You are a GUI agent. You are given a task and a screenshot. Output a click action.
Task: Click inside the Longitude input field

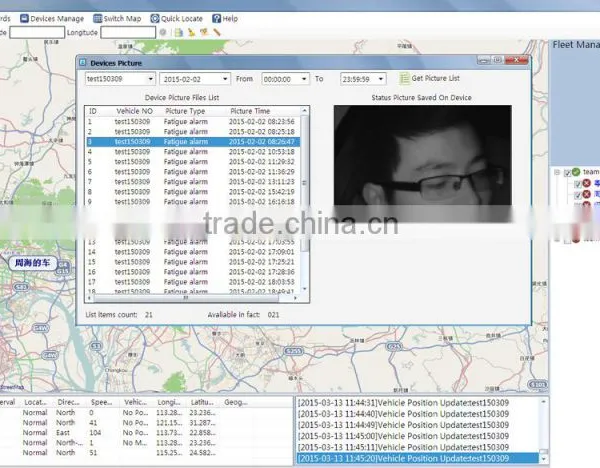coord(128,33)
